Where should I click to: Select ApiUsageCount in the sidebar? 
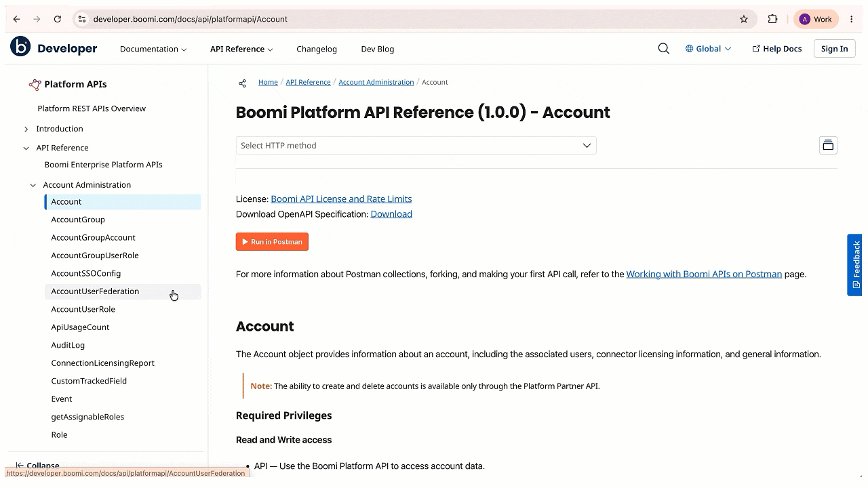[x=80, y=327]
